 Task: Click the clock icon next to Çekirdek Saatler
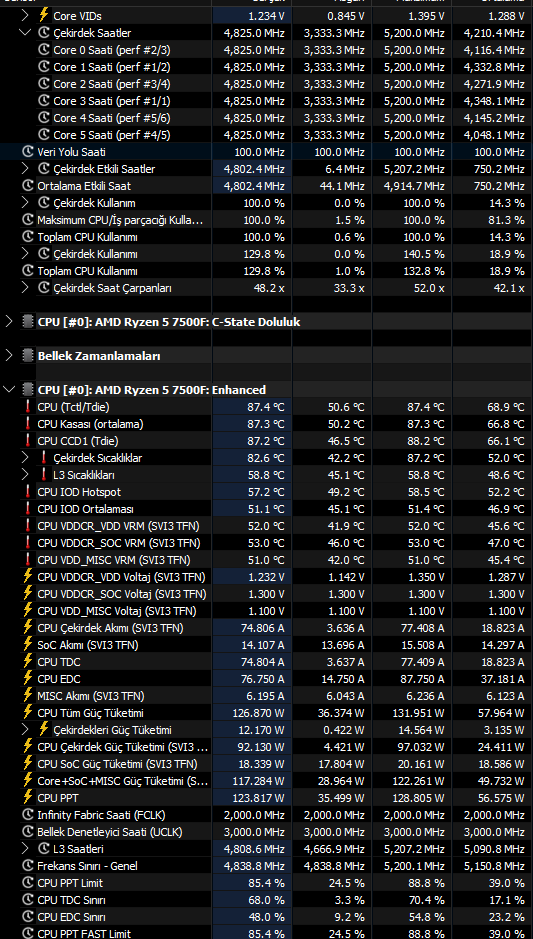tap(44, 32)
